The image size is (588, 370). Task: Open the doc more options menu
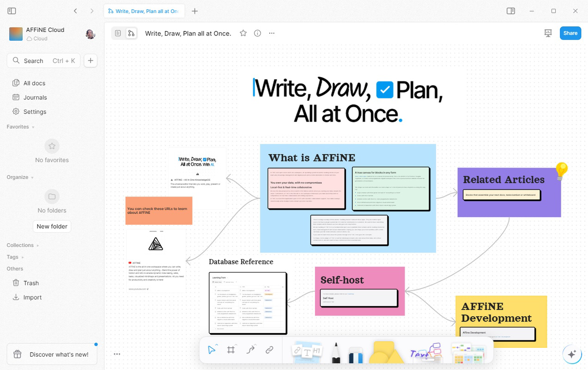pyautogui.click(x=272, y=33)
